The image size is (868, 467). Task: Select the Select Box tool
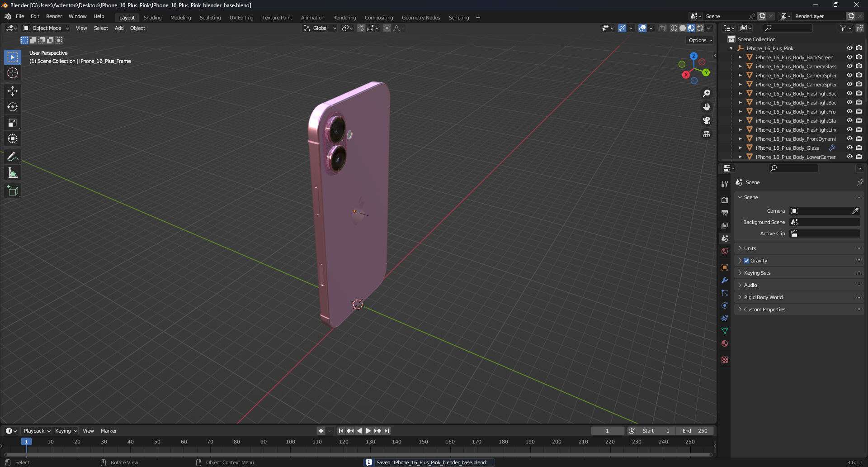[13, 57]
